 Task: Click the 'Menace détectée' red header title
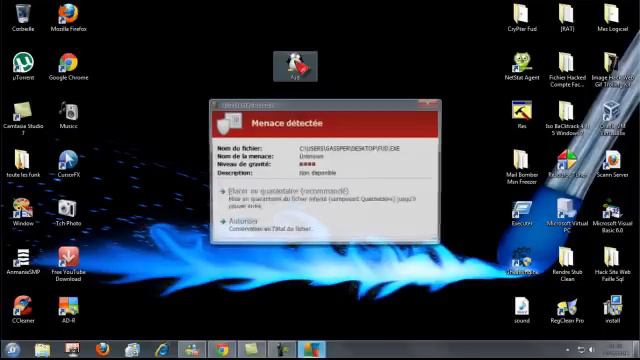pos(287,123)
